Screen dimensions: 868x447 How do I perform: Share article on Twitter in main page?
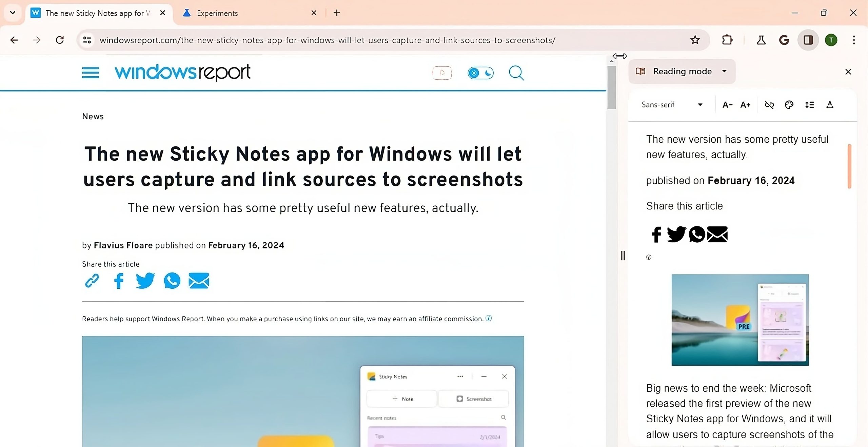[x=145, y=281]
